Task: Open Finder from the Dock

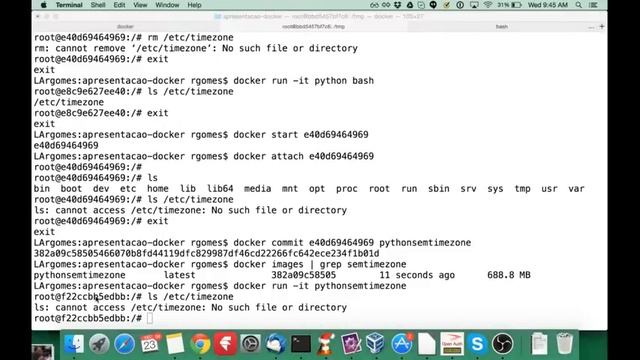Action: pyautogui.click(x=74, y=344)
